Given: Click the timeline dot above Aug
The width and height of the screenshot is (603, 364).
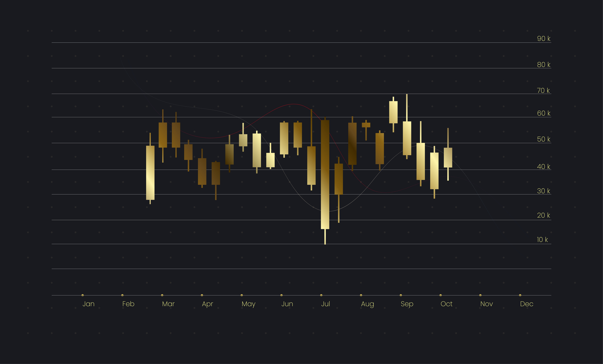Looking at the screenshot, I should [361, 295].
